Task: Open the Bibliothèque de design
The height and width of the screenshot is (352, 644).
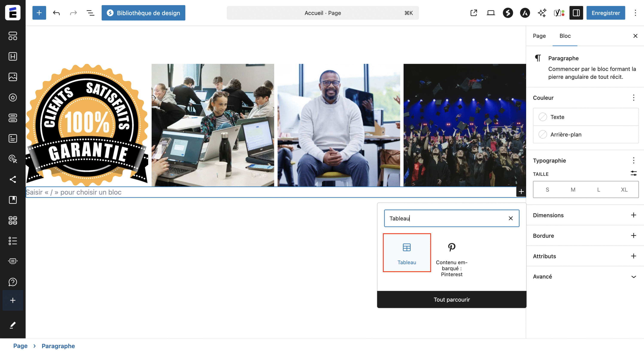Action: (143, 13)
